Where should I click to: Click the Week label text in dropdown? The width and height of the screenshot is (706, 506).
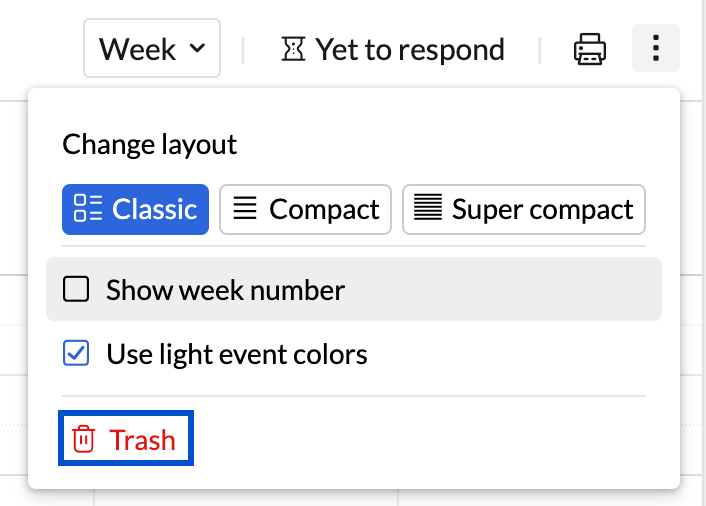pos(138,48)
